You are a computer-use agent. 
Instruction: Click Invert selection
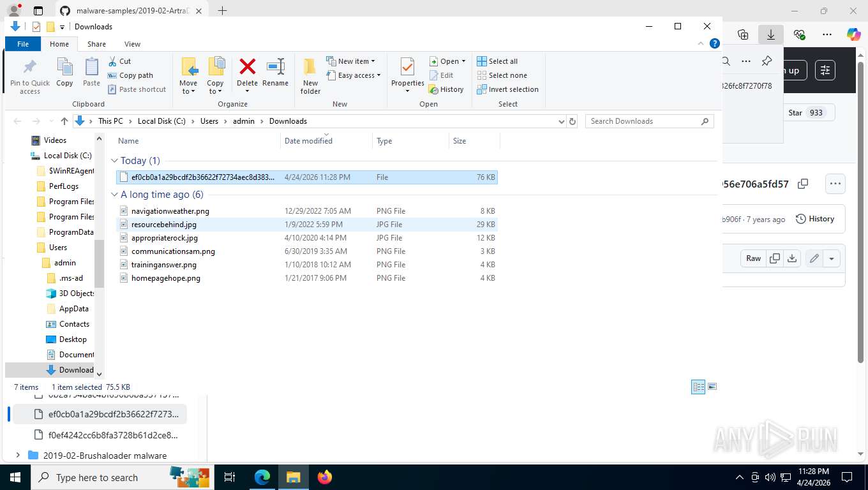click(x=508, y=89)
